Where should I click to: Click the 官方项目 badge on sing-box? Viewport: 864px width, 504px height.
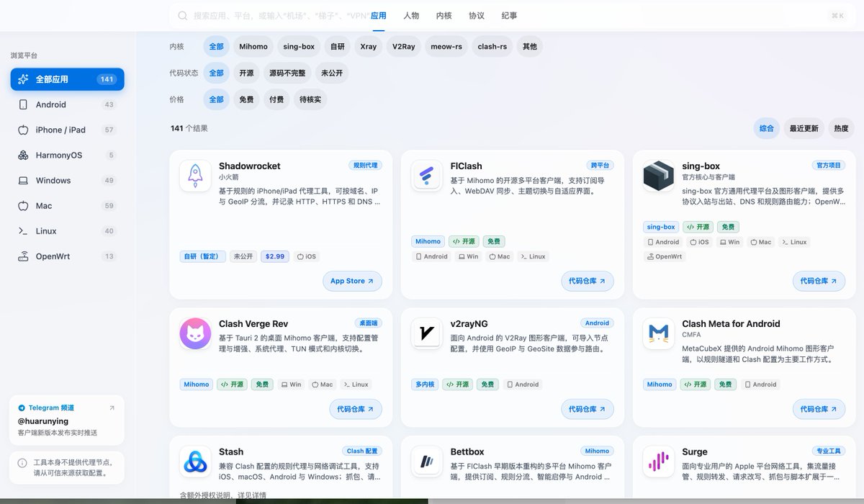pyautogui.click(x=829, y=165)
